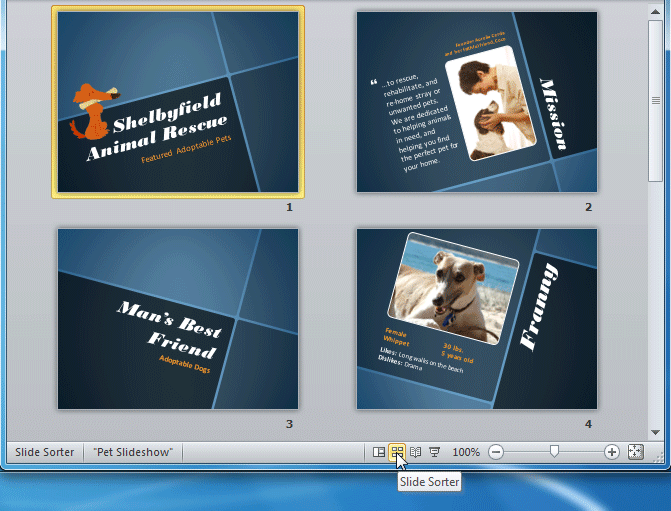
Task: Switch to Normal view icon
Action: pyautogui.click(x=378, y=452)
